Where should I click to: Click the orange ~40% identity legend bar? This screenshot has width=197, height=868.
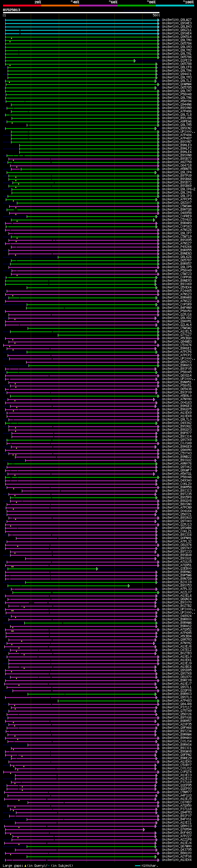pos(60,6)
